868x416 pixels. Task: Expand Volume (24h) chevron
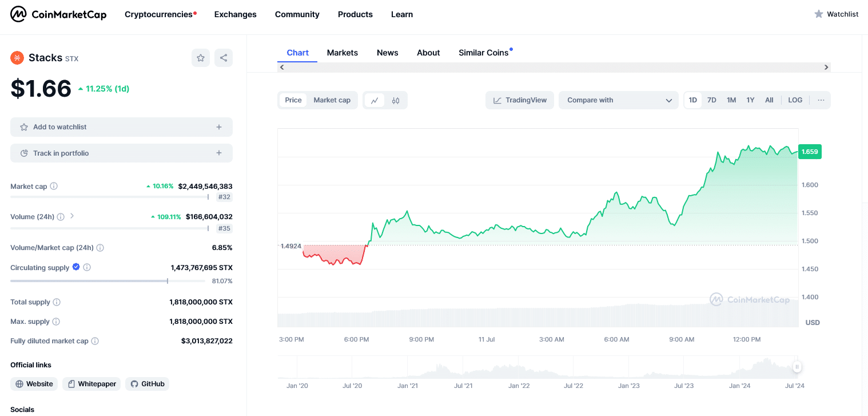[72, 216]
